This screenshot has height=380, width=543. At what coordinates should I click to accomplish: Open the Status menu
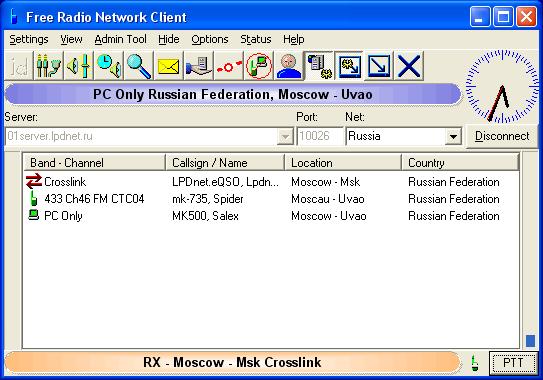click(256, 39)
